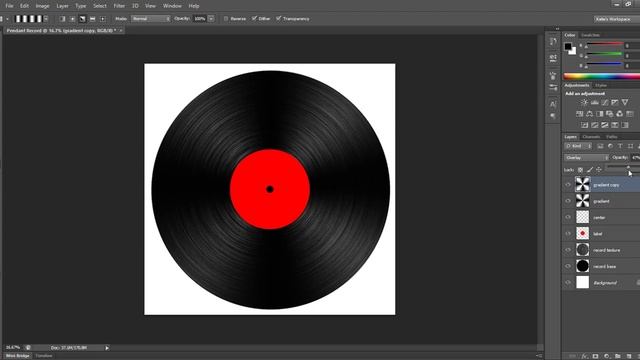Screen dimensions: 640x360
Task: Open the Window menu
Action: (x=172, y=6)
